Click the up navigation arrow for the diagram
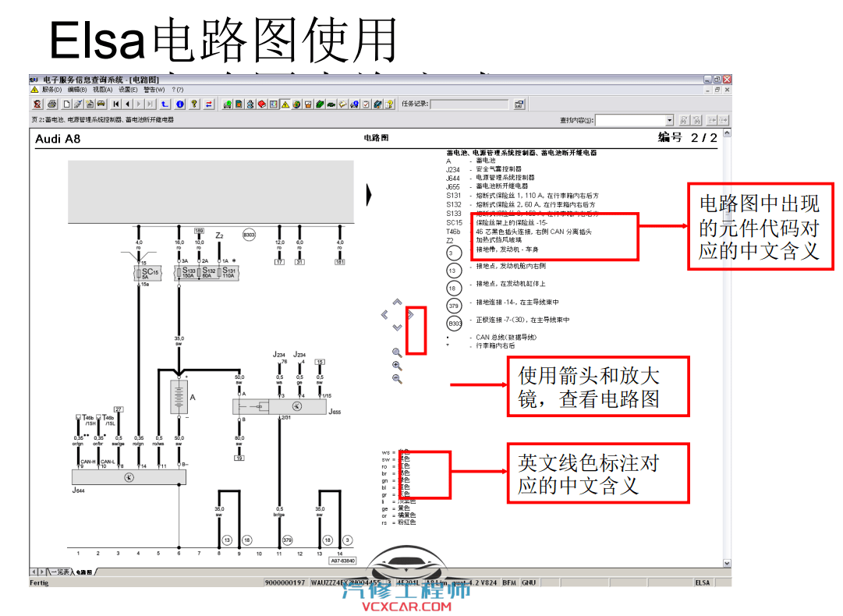 tap(396, 302)
